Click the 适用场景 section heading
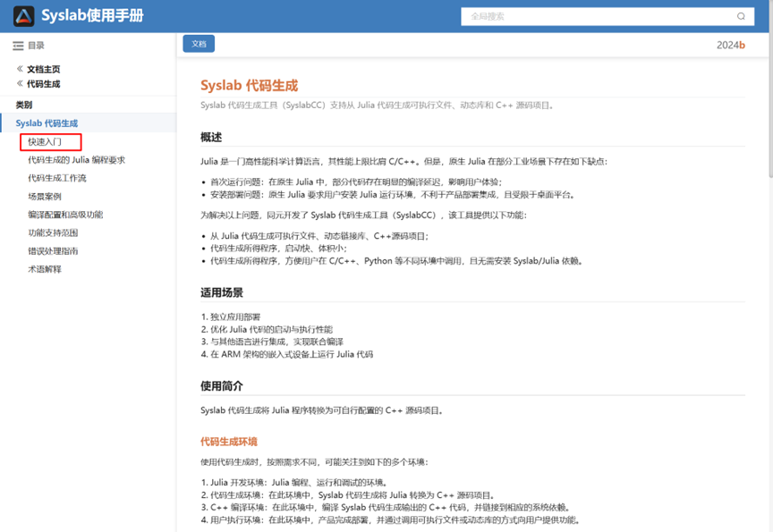Image resolution: width=773 pixels, height=532 pixels. click(222, 292)
